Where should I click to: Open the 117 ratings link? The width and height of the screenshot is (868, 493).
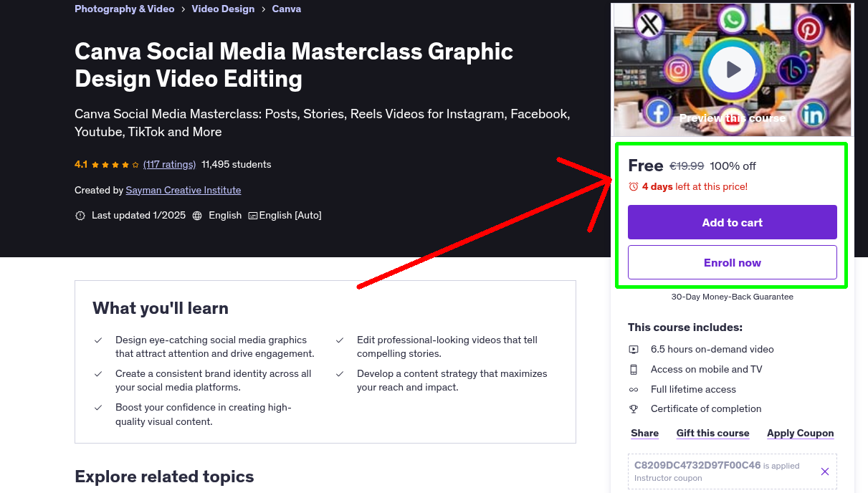click(x=169, y=165)
